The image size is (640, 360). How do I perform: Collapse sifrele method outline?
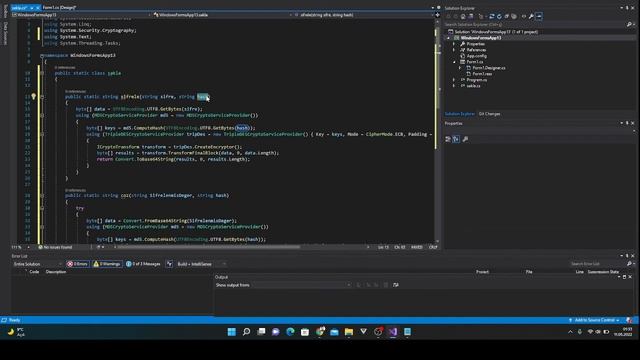[42, 97]
